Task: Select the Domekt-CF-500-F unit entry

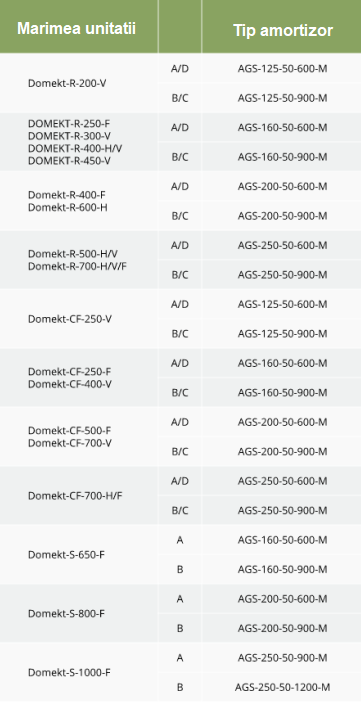Action: 70,431
